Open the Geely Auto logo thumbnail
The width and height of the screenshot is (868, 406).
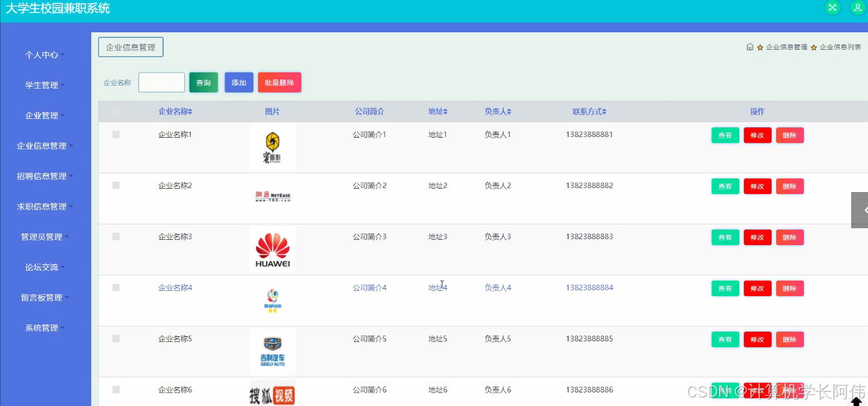point(272,351)
